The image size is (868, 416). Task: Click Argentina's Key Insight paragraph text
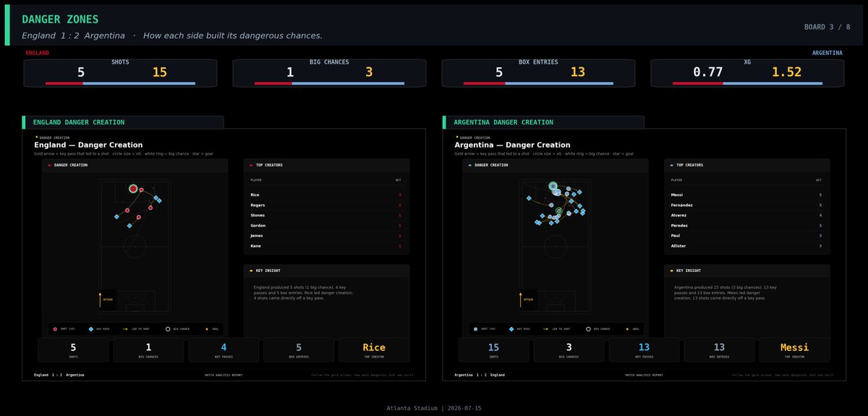coord(726,292)
